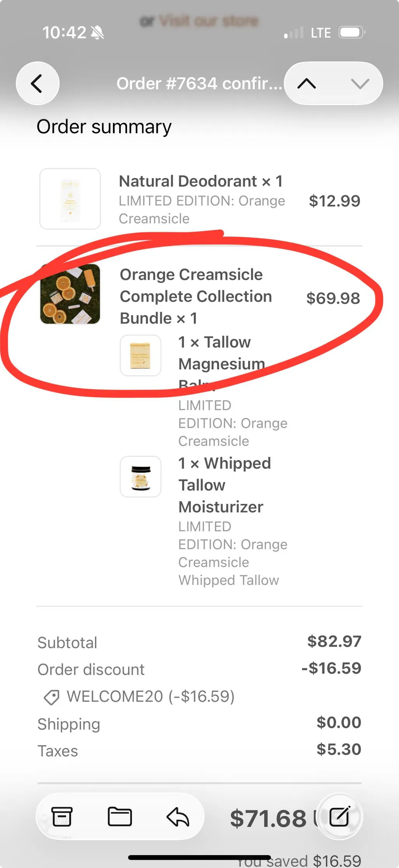This screenshot has width=399, height=868.
Task: Open the move-to-folder icon
Action: [x=120, y=817]
